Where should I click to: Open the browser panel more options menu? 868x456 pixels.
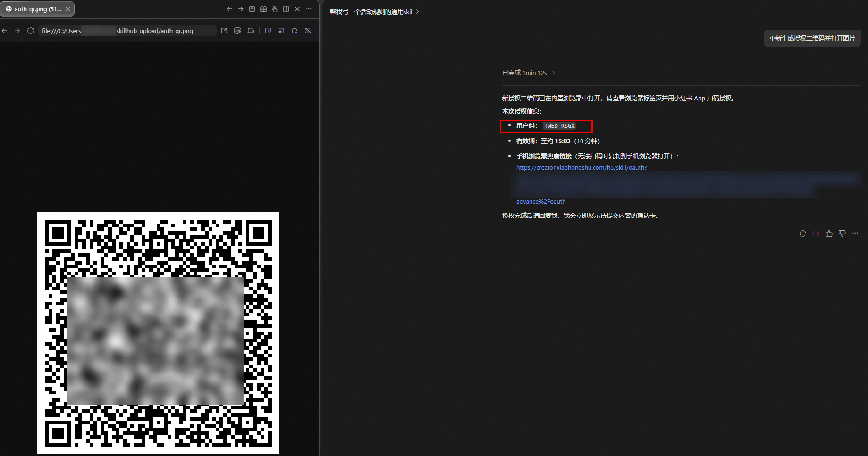click(309, 9)
